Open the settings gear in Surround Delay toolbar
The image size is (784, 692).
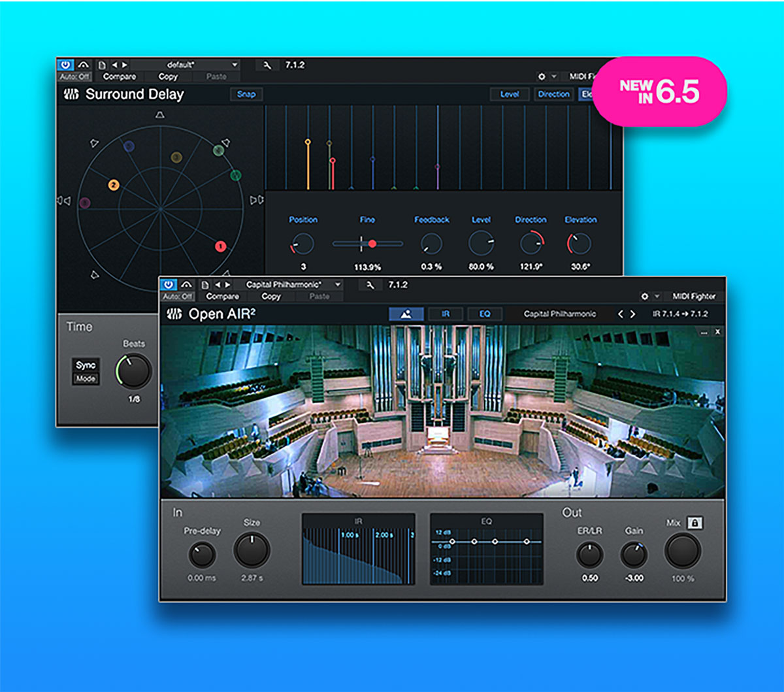pyautogui.click(x=541, y=76)
